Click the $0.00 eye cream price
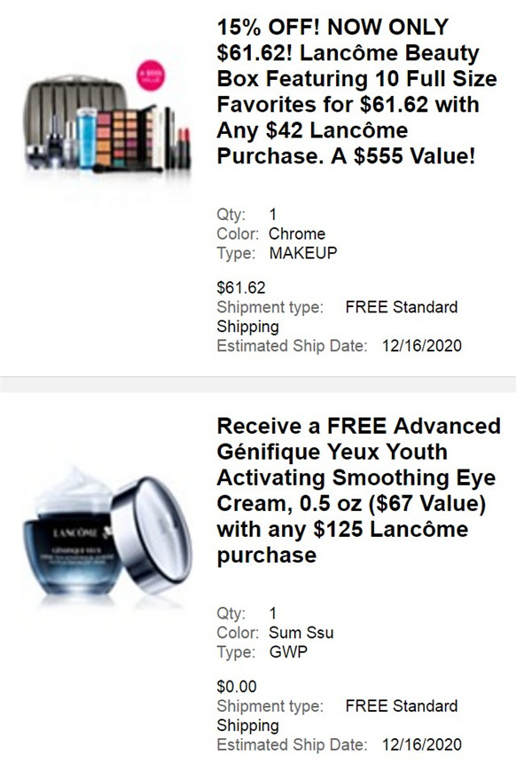 pos(237,687)
